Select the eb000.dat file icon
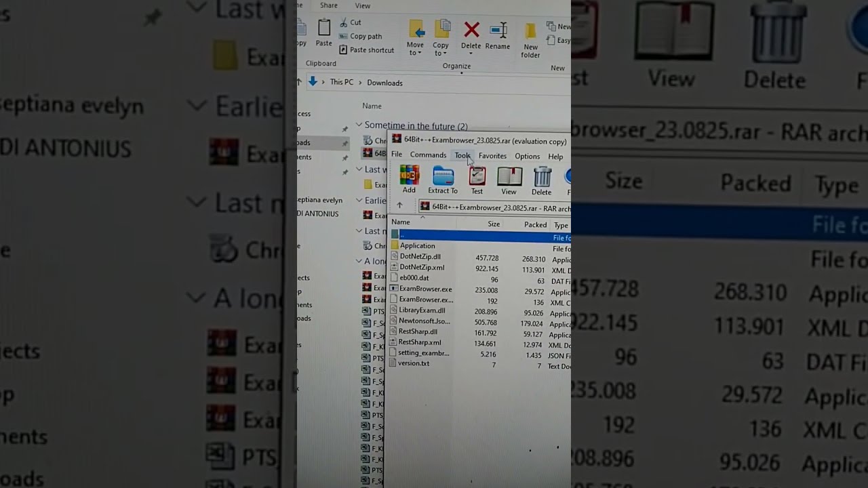The width and height of the screenshot is (868, 488). [x=395, y=278]
